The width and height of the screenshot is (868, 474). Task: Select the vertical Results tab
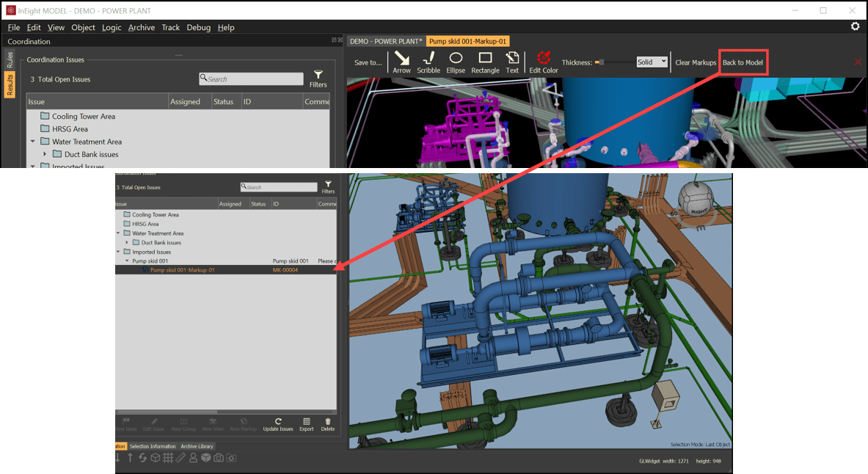[x=10, y=84]
